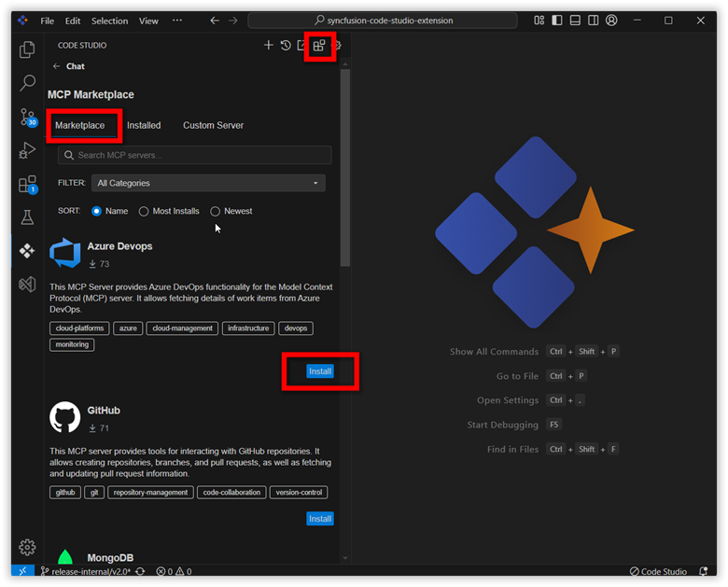Open the Search view icon
Screen dimensions: 728x587
27,84
